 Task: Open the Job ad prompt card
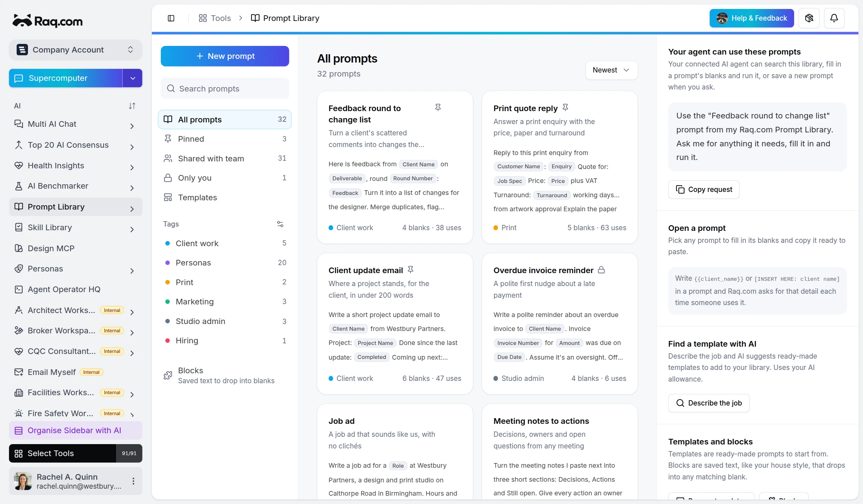pos(395,452)
